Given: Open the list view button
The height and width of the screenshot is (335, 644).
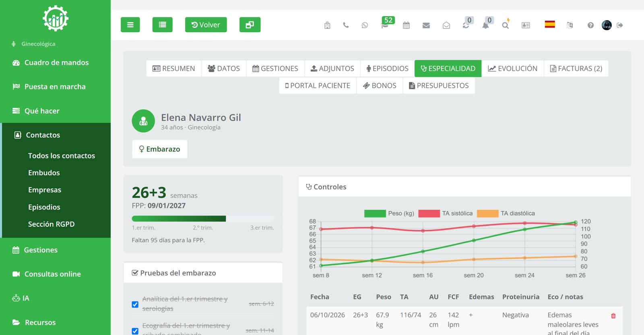Looking at the screenshot, I should pos(162,25).
